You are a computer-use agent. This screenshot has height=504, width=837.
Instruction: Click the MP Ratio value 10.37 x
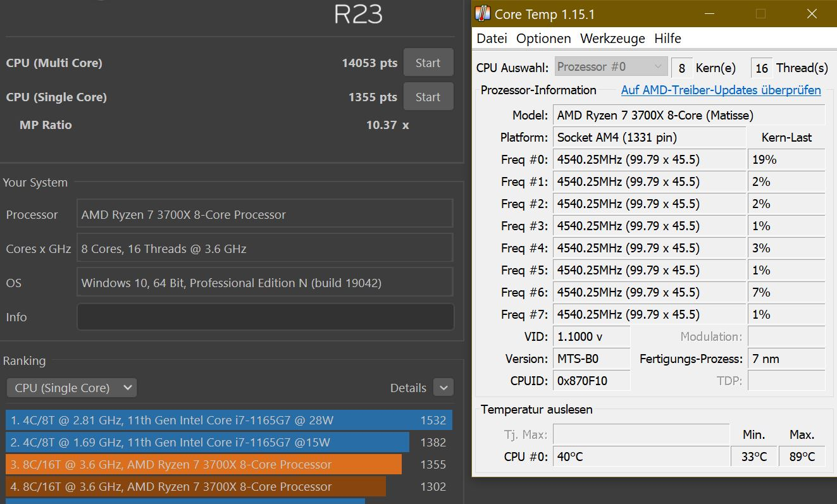tap(387, 125)
